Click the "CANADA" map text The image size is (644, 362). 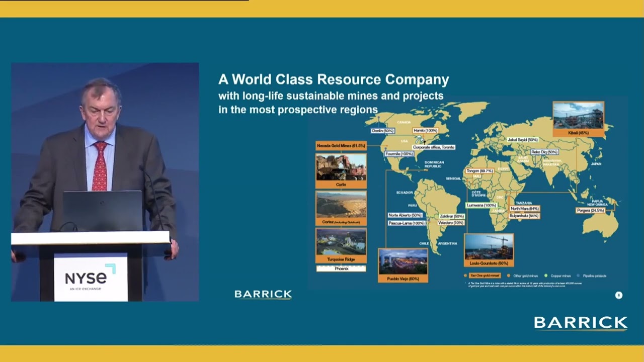coord(404,122)
